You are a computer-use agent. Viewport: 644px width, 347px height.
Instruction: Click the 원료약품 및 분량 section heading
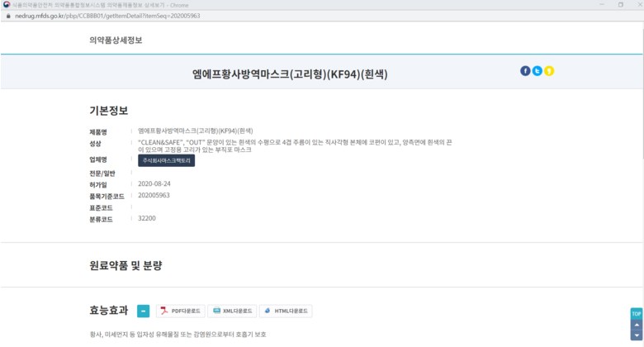point(125,266)
